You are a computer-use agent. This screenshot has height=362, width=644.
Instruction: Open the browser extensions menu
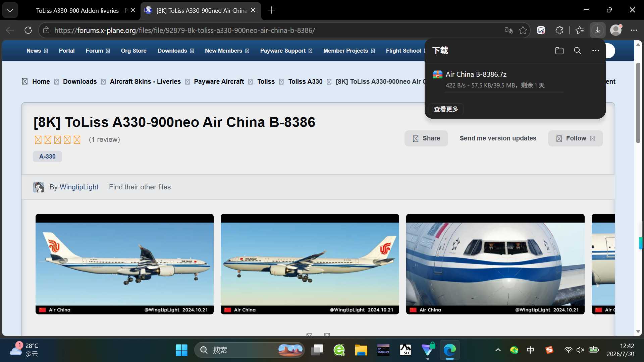click(559, 30)
